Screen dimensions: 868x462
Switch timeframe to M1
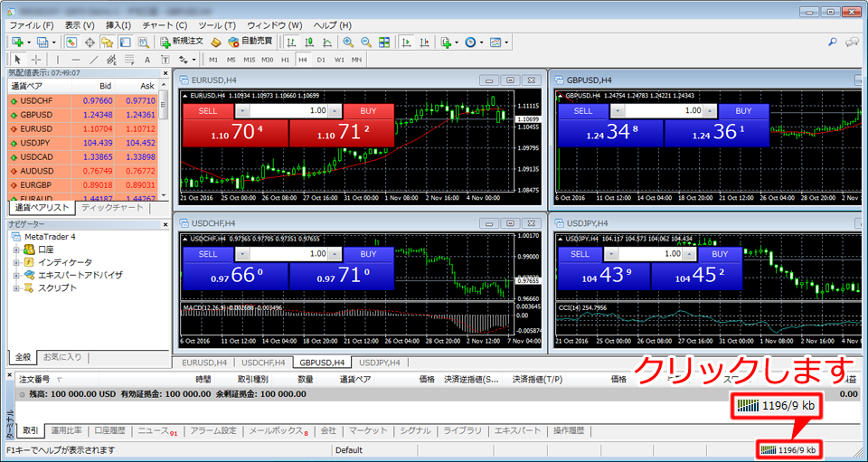click(213, 59)
